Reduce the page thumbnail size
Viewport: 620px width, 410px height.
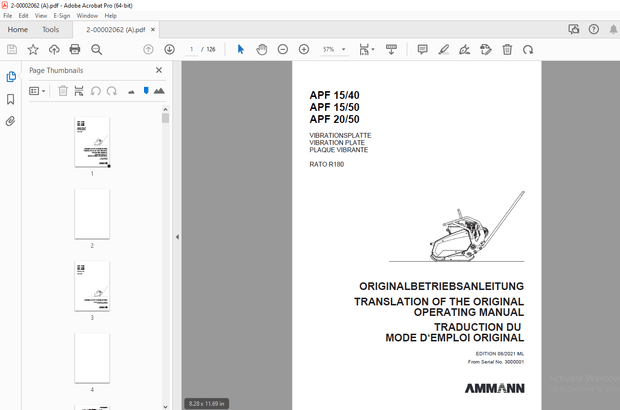tap(131, 92)
